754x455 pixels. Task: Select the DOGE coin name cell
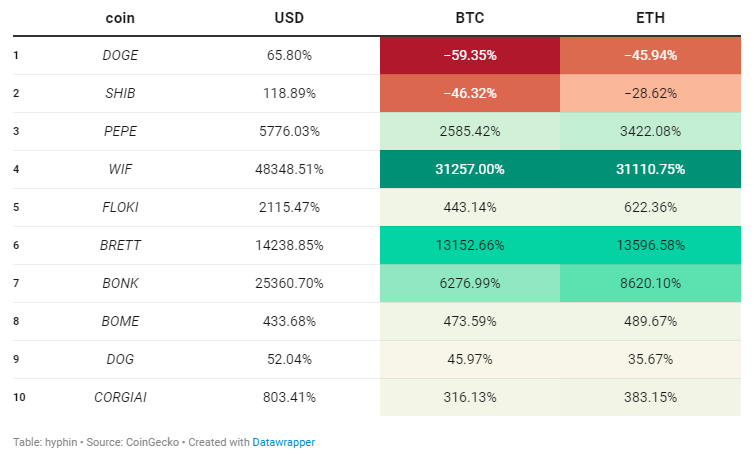121,56
